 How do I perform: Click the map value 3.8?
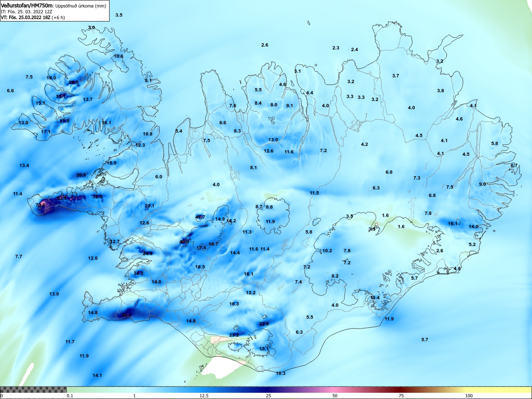441,91
